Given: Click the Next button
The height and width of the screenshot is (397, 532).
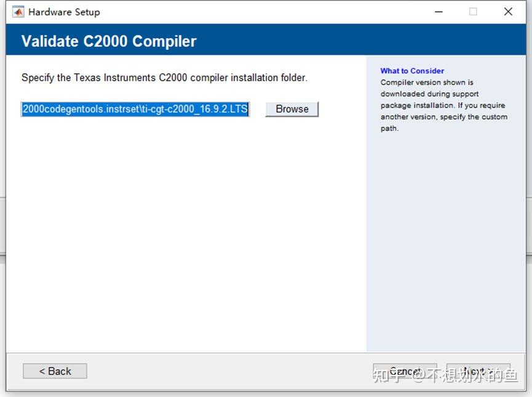Looking at the screenshot, I should pyautogui.click(x=478, y=371).
